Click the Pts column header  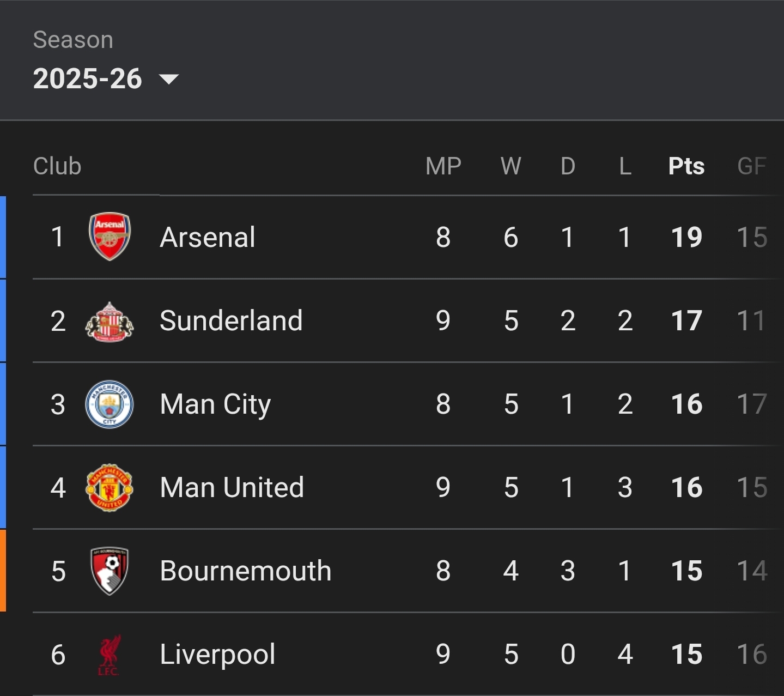tap(686, 166)
